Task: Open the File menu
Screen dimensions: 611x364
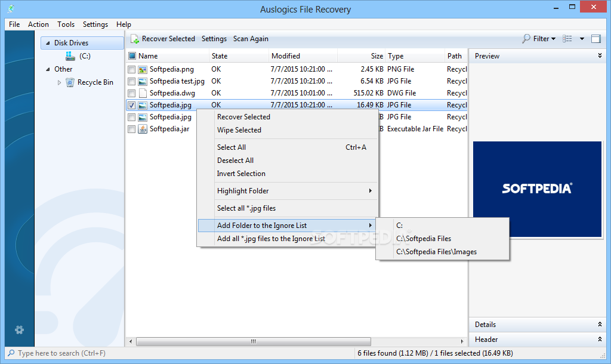Action: (x=14, y=24)
